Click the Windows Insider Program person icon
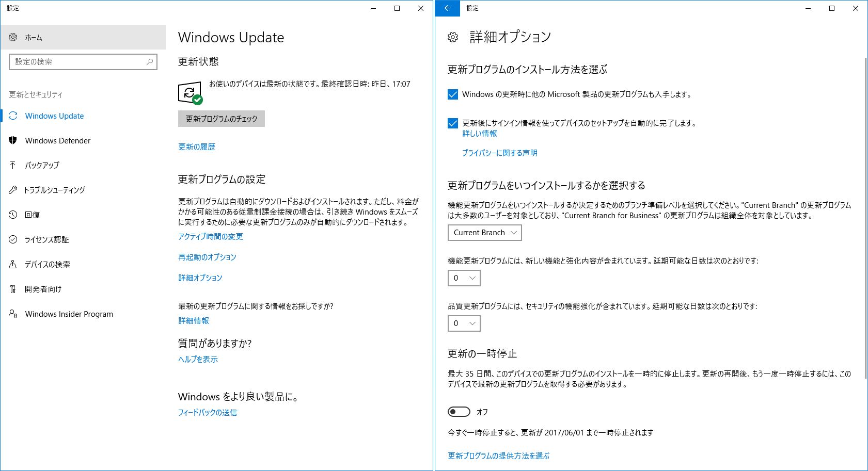Viewport: 868px width, 471px height. [x=13, y=314]
